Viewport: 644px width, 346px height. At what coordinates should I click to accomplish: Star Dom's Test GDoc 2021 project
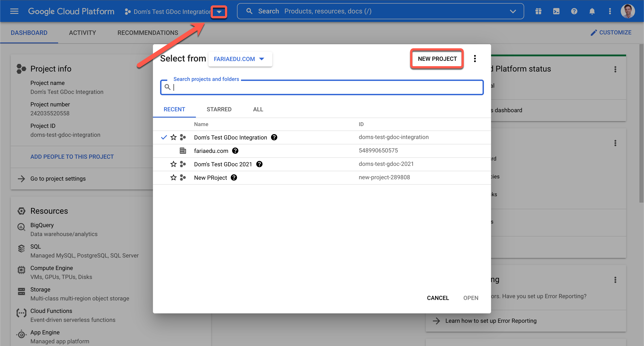(x=173, y=164)
